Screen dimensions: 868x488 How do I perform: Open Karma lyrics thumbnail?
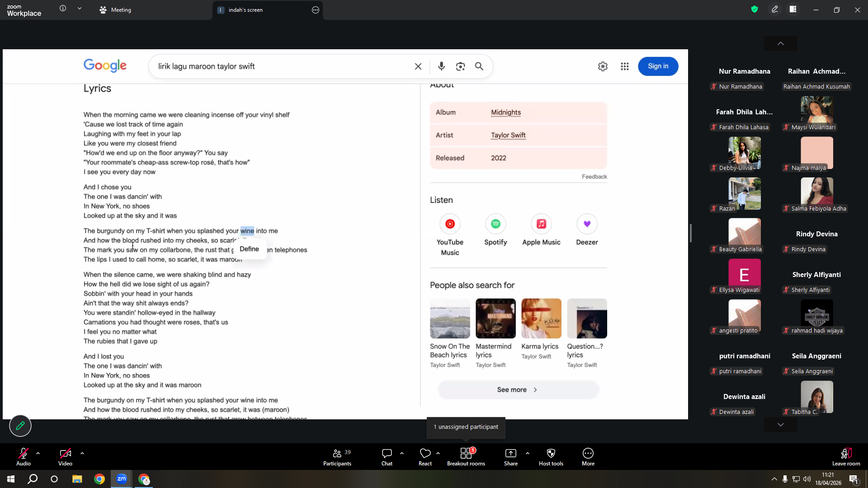pyautogui.click(x=541, y=319)
